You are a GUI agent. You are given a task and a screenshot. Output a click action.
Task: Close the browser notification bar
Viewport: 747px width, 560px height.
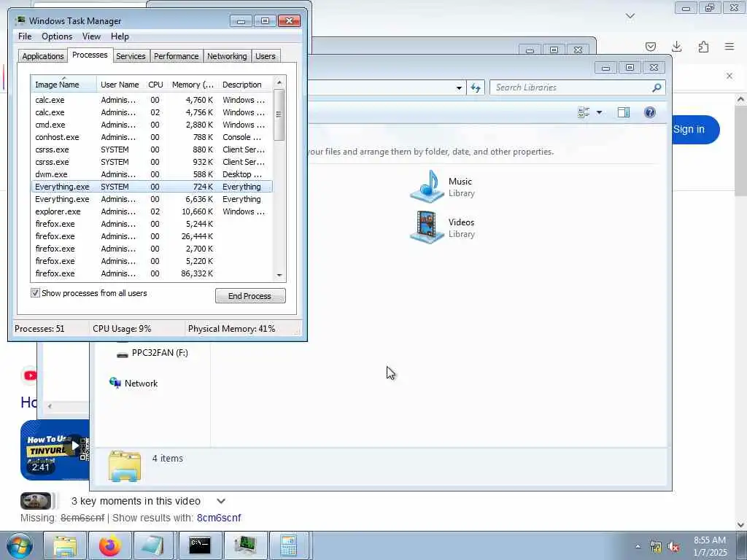coord(729,76)
